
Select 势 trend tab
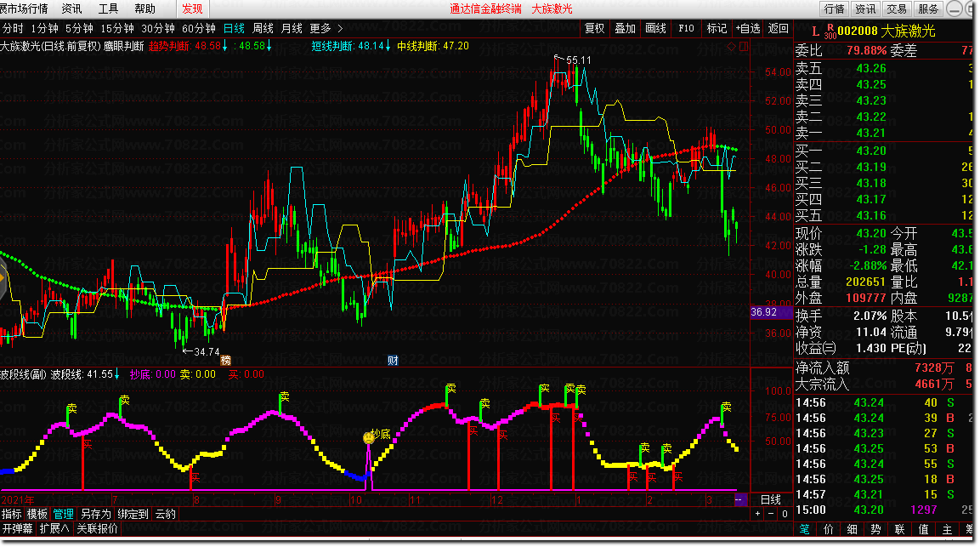coord(876,529)
